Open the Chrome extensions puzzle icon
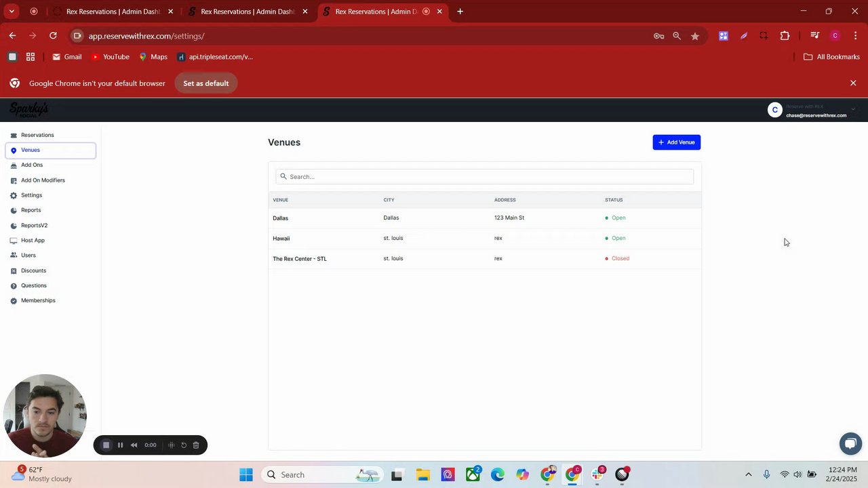Viewport: 868px width, 488px height. pyautogui.click(x=785, y=36)
